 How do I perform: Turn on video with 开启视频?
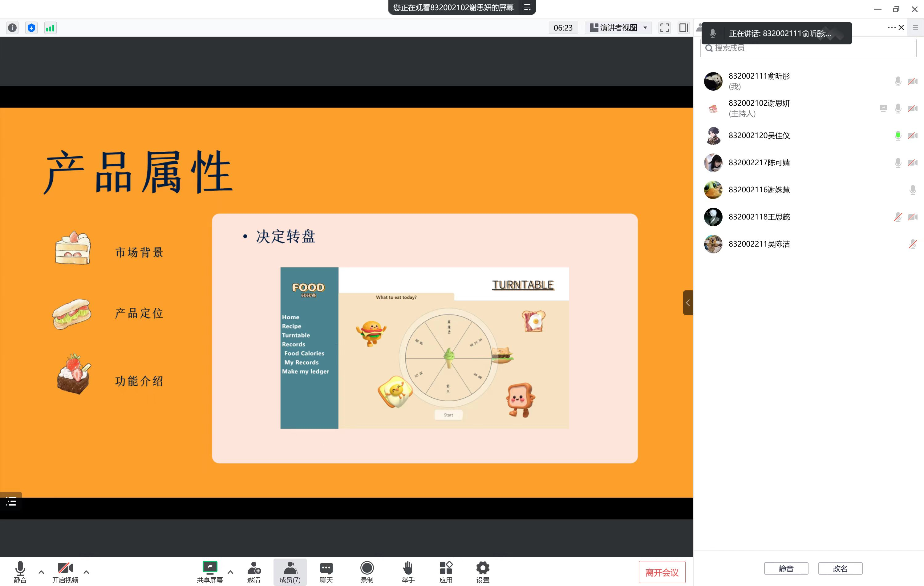tap(65, 572)
